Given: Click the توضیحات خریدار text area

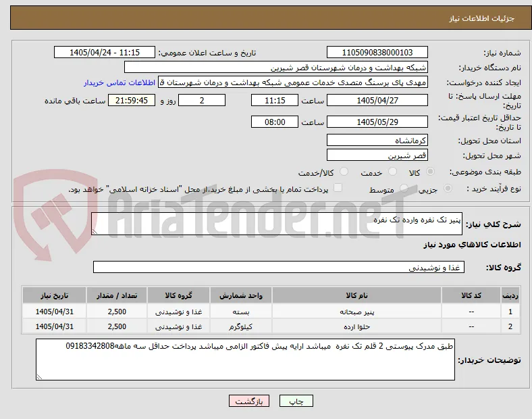Looking at the screenshot, I should tap(245, 360).
